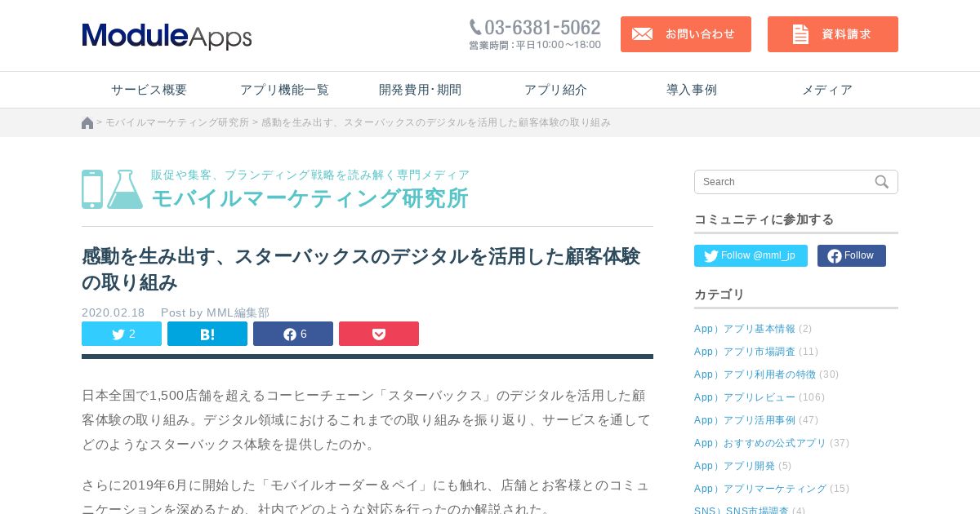
Task: Click Facebook Follow button
Action: point(852,255)
